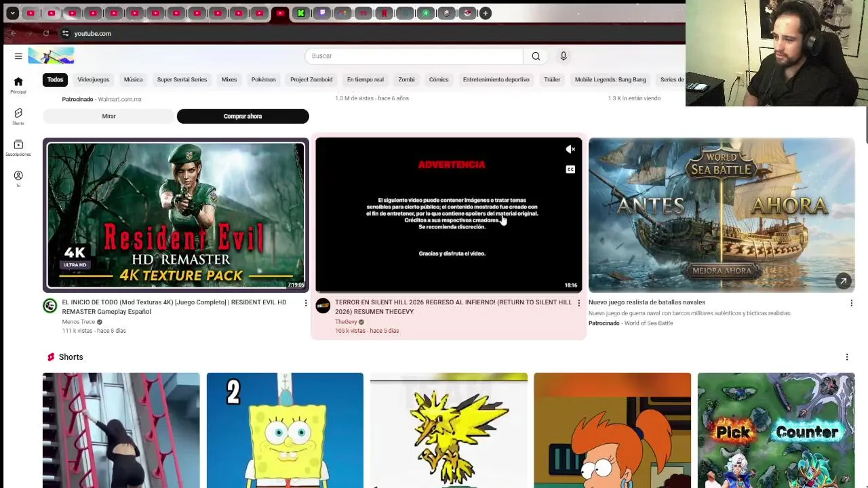Open a new browser tab with plus button

486,13
